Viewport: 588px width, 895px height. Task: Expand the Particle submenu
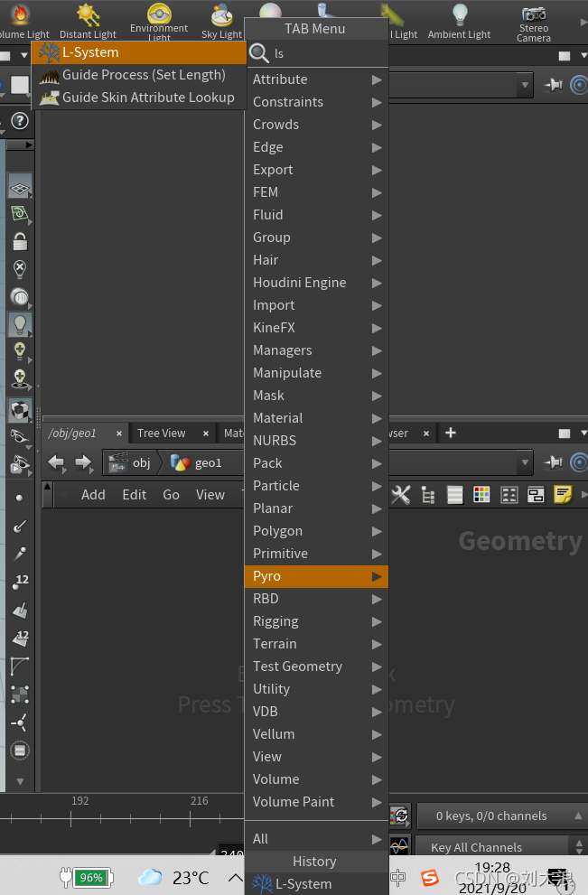click(316, 486)
